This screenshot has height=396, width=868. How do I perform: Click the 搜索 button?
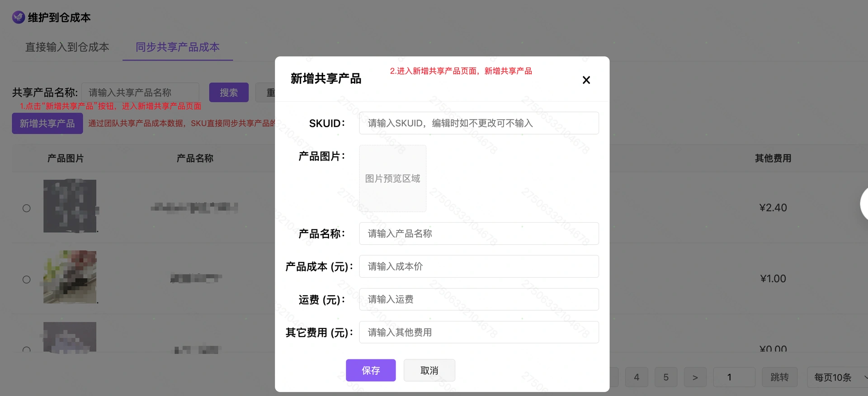[x=229, y=93]
